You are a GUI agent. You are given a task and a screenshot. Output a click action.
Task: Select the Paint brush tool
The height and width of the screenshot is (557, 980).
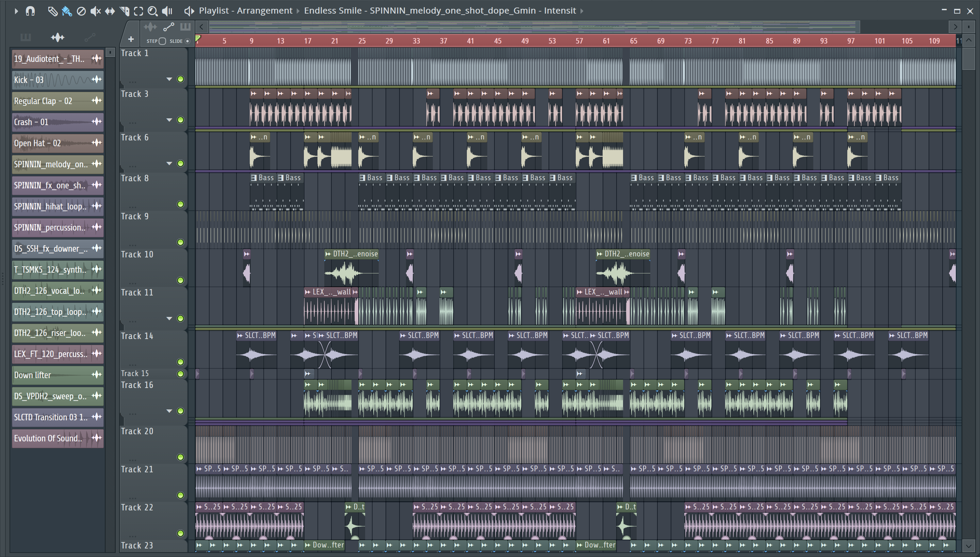(67, 11)
